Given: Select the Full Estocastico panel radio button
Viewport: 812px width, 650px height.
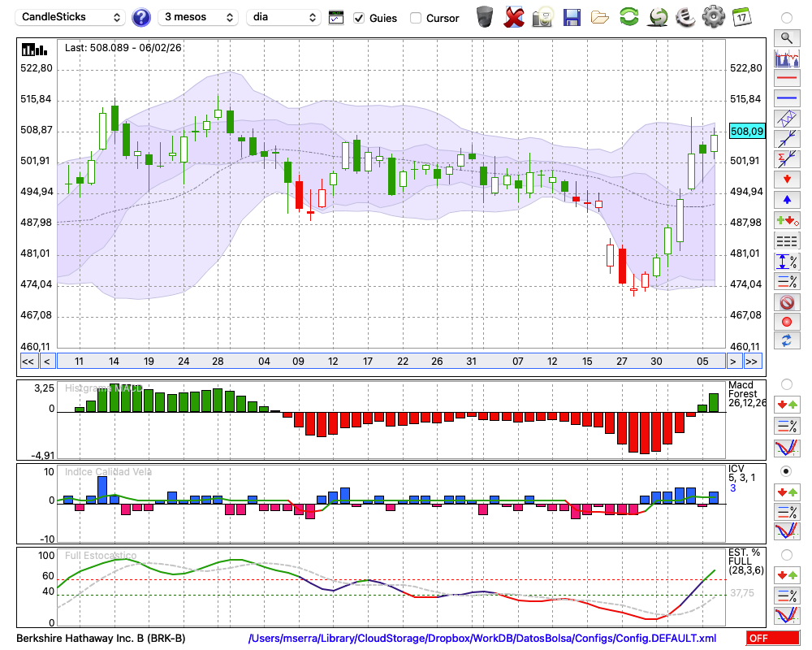Looking at the screenshot, I should pos(786,555).
